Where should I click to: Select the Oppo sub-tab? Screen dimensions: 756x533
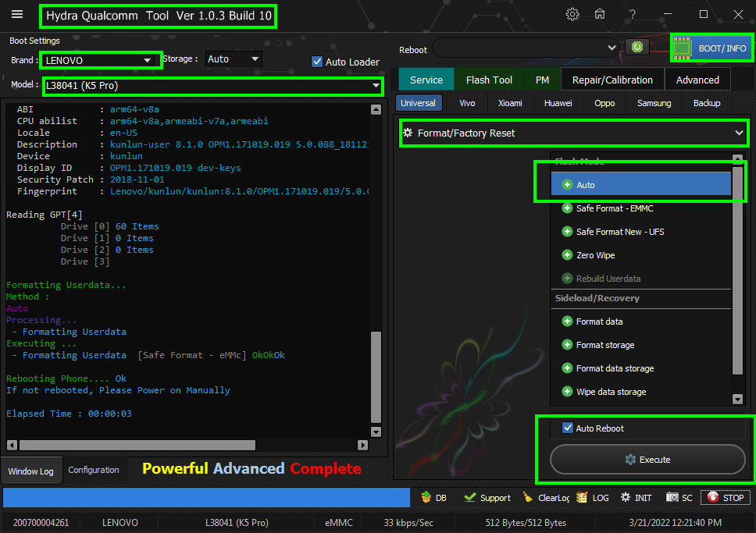604,103
